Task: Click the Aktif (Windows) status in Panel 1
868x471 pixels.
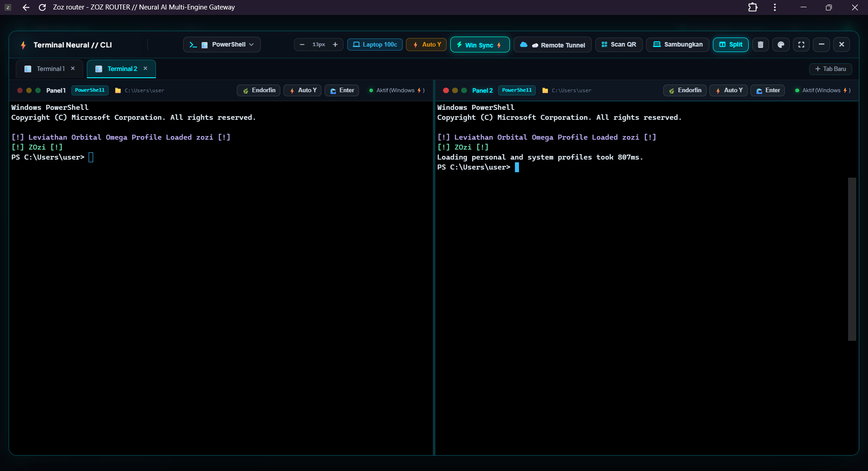Action: pyautogui.click(x=397, y=90)
